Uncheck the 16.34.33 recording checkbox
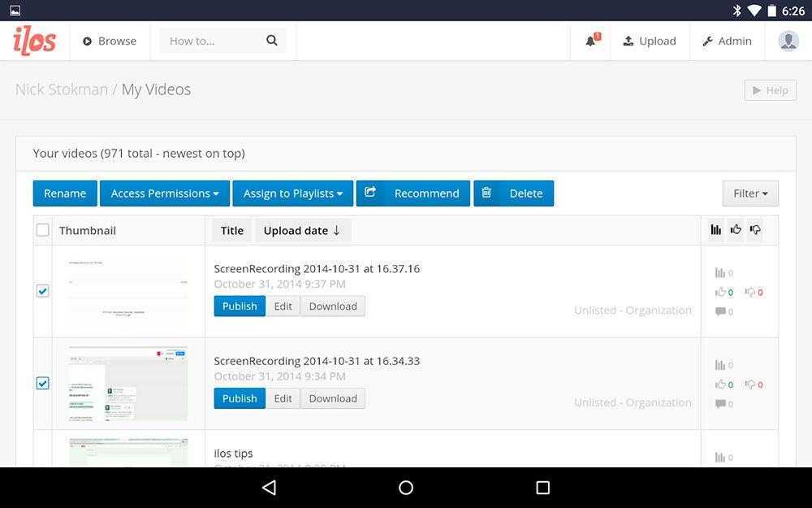 click(43, 383)
